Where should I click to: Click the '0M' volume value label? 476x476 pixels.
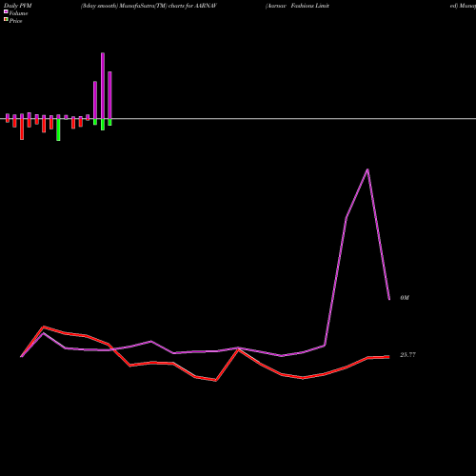click(405, 298)
